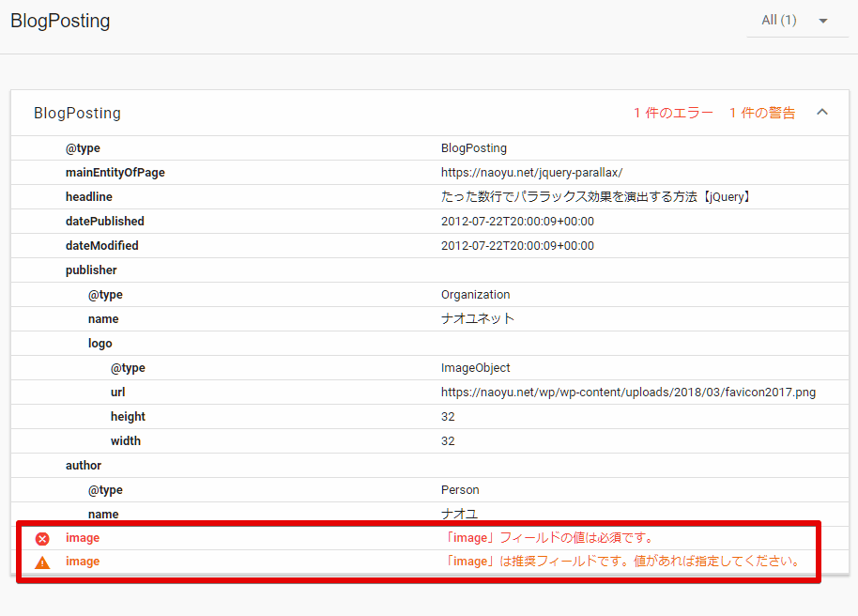
Task: Collapse the BlogPosting card with chevron
Action: pos(822,113)
